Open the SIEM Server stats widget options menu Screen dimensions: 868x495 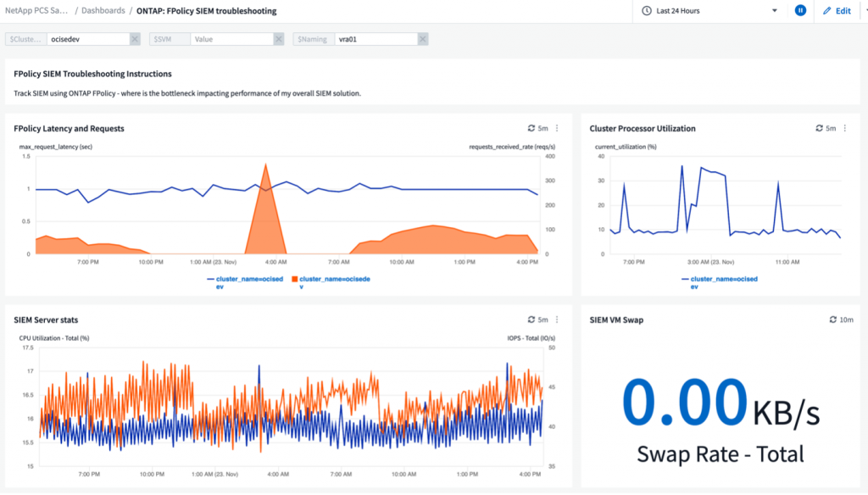point(557,320)
